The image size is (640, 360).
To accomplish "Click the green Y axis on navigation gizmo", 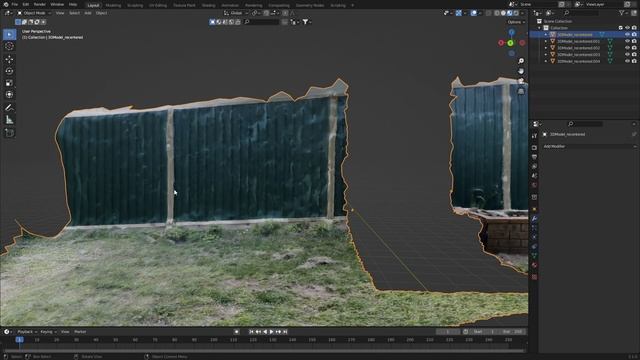I will point(510,43).
